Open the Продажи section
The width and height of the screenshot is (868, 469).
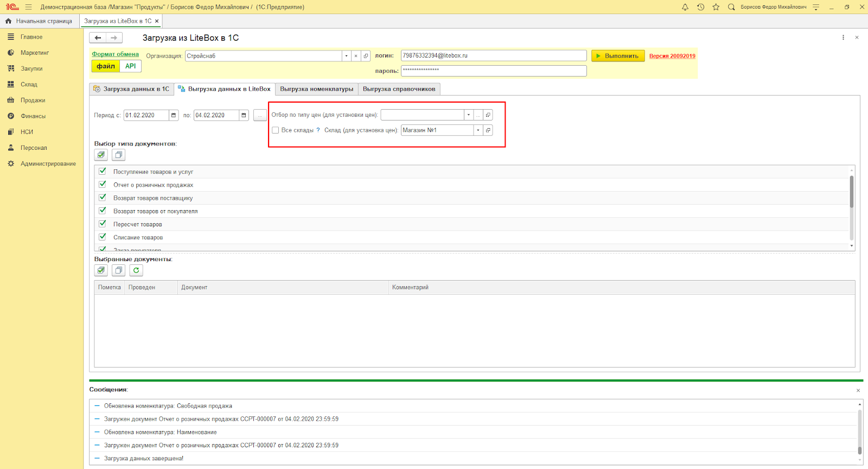[33, 100]
